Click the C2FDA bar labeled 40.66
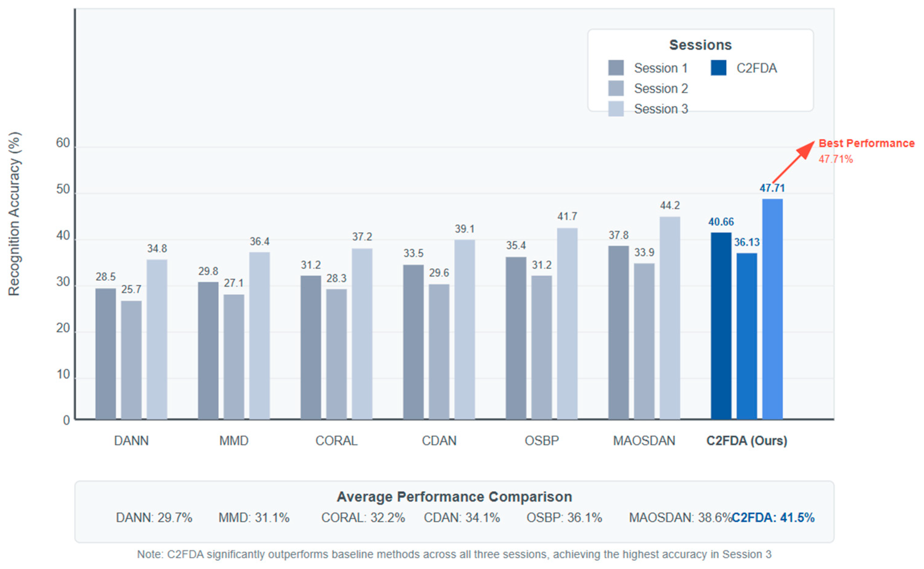 point(721,325)
